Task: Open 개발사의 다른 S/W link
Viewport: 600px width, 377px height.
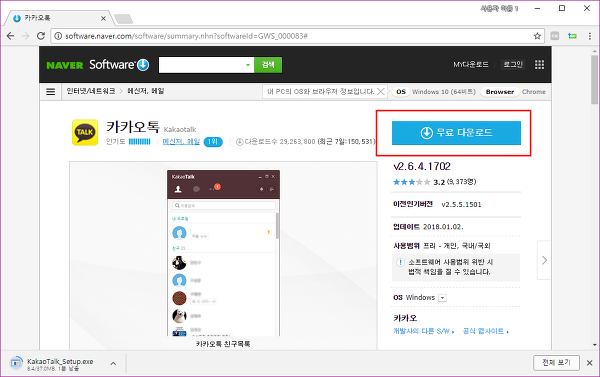Action: (x=424, y=331)
